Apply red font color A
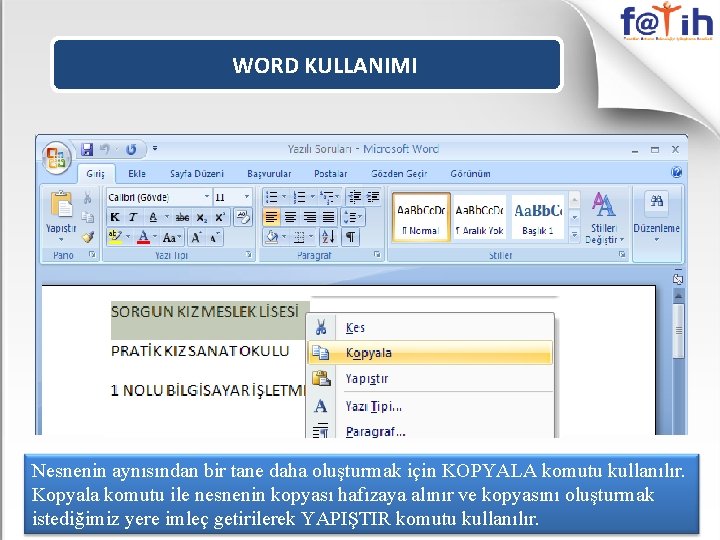Image resolution: width=720 pixels, height=540 pixels. [143, 237]
